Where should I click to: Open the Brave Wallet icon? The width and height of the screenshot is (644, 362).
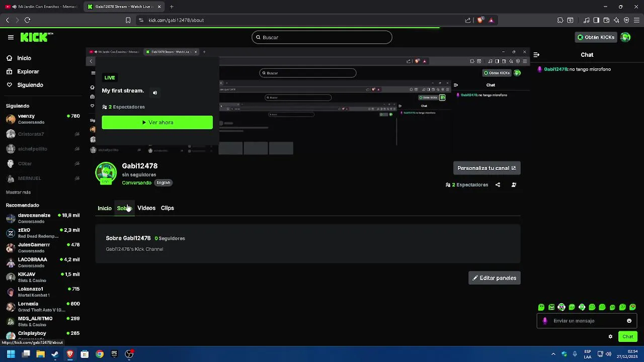coord(606,20)
